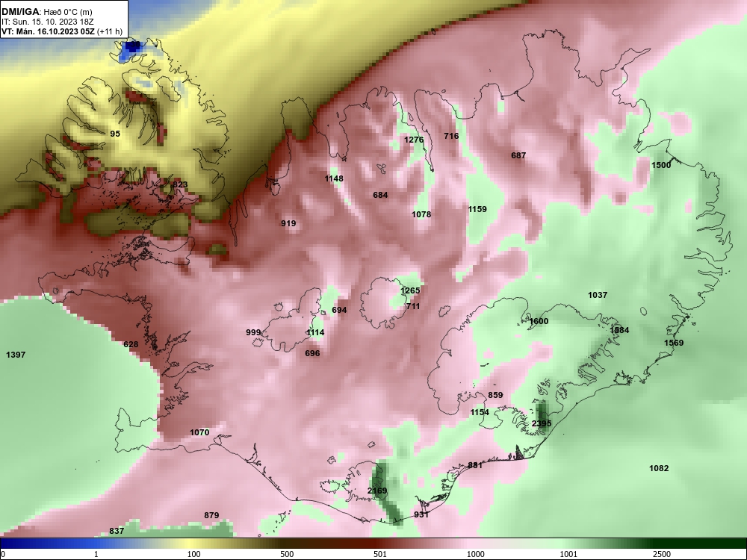Click the 500 tick on the colour scale
The width and height of the screenshot is (747, 560).
(x=287, y=554)
